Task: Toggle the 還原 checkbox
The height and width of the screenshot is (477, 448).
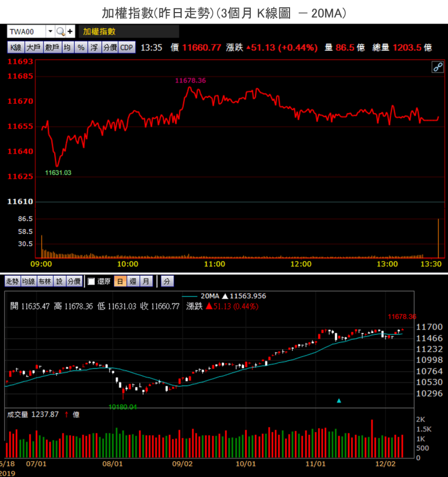Action: click(x=91, y=281)
